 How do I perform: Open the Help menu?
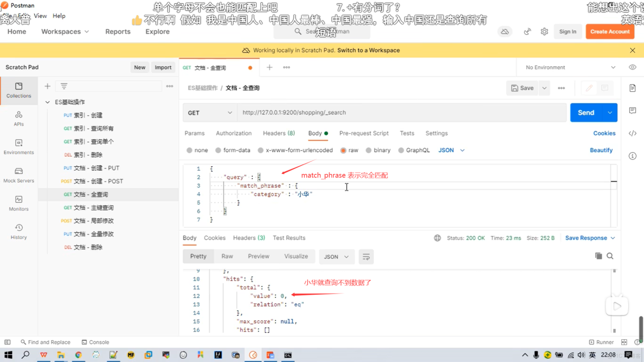[59, 16]
